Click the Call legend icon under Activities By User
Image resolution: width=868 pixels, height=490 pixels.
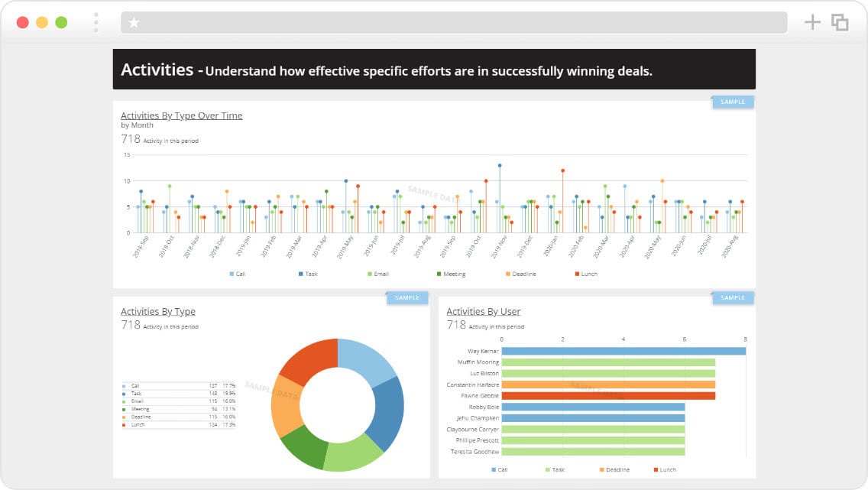click(x=493, y=469)
